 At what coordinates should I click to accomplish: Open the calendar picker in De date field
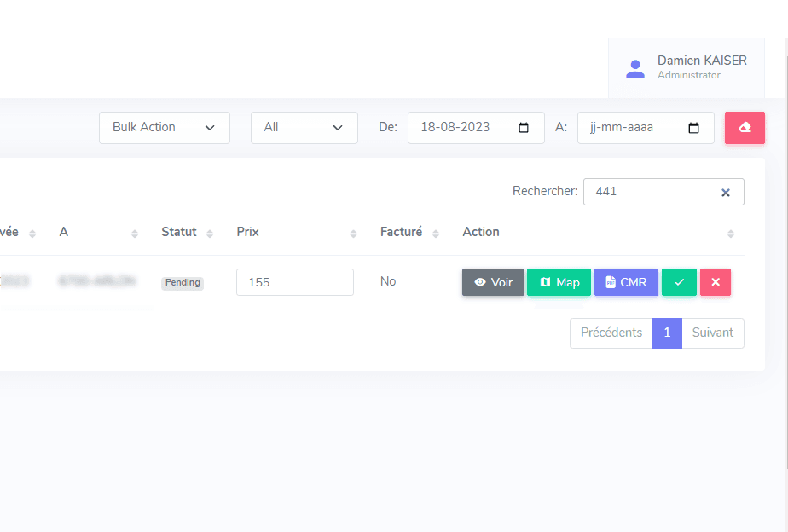524,128
